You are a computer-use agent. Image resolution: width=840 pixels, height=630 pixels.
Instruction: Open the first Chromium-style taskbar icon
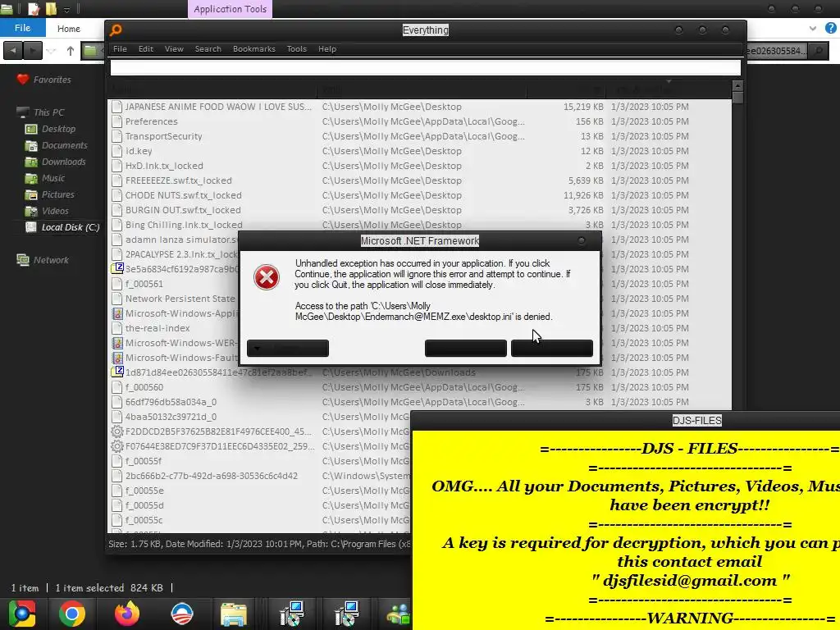21,614
